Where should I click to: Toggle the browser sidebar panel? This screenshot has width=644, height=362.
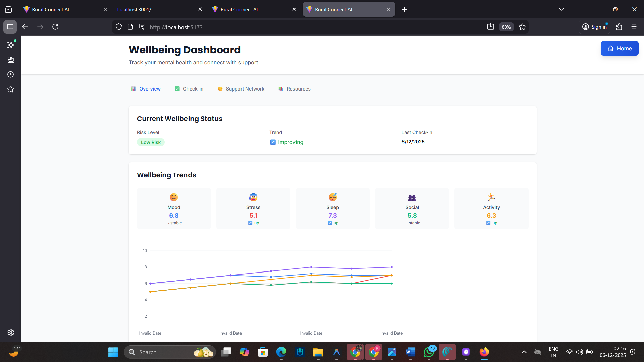10,27
